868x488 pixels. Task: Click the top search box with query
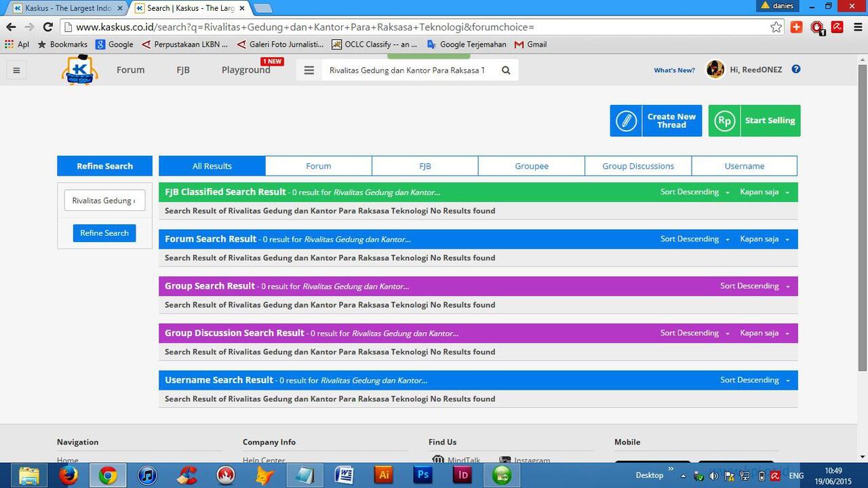(408, 70)
